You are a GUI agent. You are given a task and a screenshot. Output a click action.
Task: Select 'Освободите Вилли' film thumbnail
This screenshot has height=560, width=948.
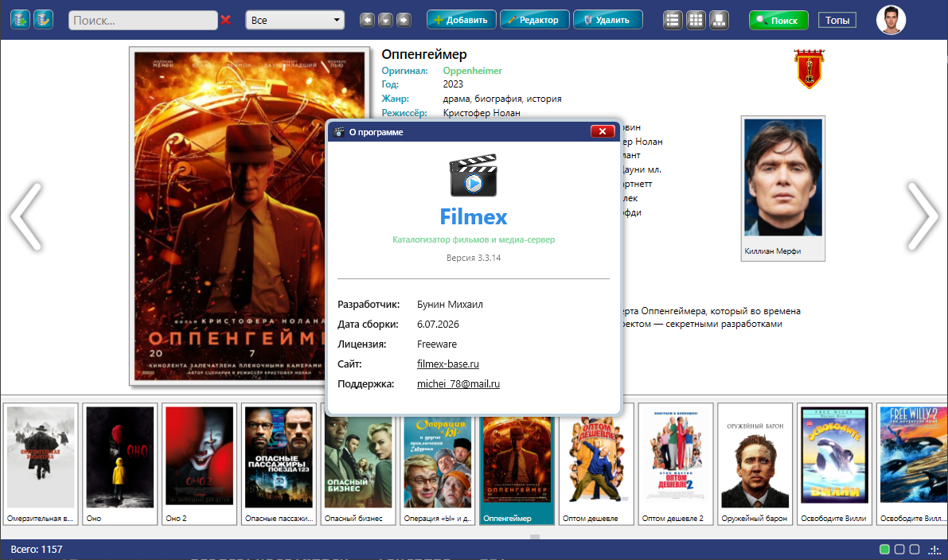click(x=834, y=464)
